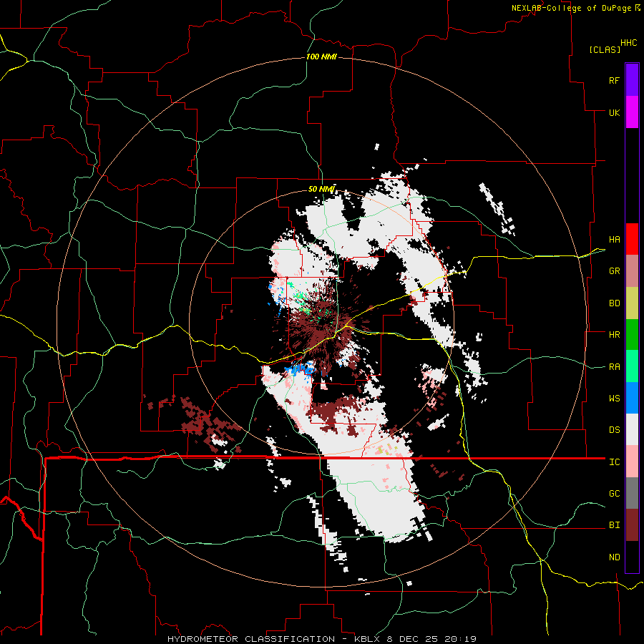Click the red HA color swatch
644x644 pixels.
point(632,239)
